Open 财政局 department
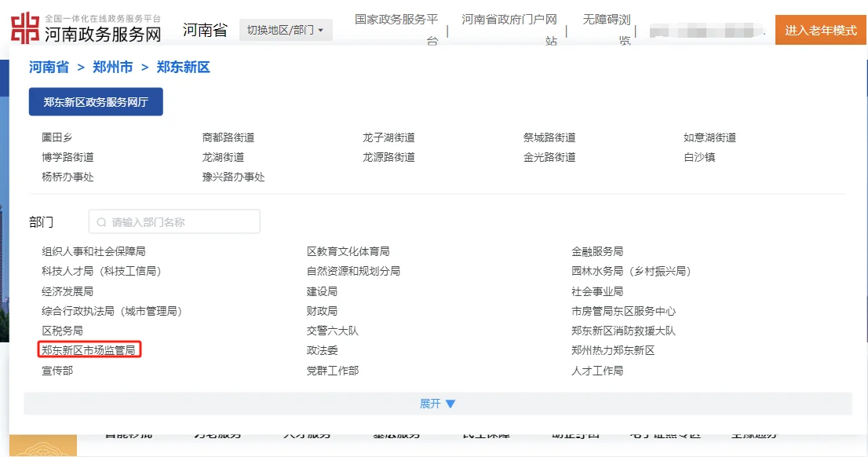This screenshot has height=457, width=868. [323, 311]
